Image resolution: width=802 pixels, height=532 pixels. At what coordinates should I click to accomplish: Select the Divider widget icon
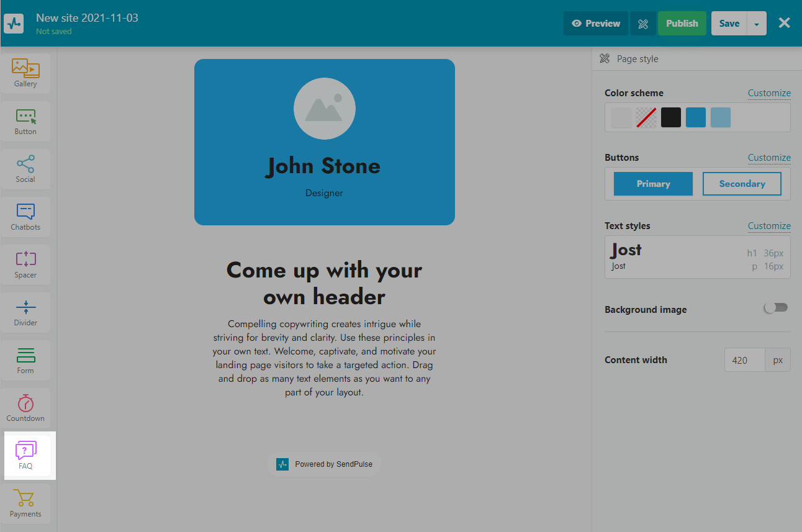click(x=25, y=312)
